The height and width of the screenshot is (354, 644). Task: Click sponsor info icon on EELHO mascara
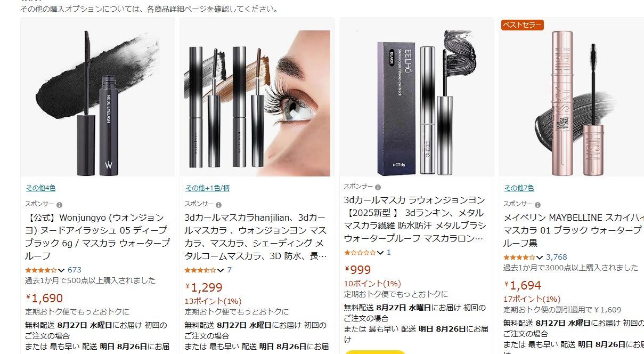click(x=378, y=187)
